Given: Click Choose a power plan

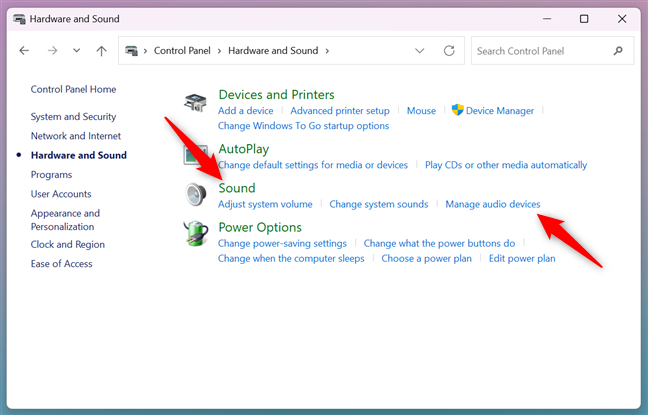Looking at the screenshot, I should [x=426, y=258].
